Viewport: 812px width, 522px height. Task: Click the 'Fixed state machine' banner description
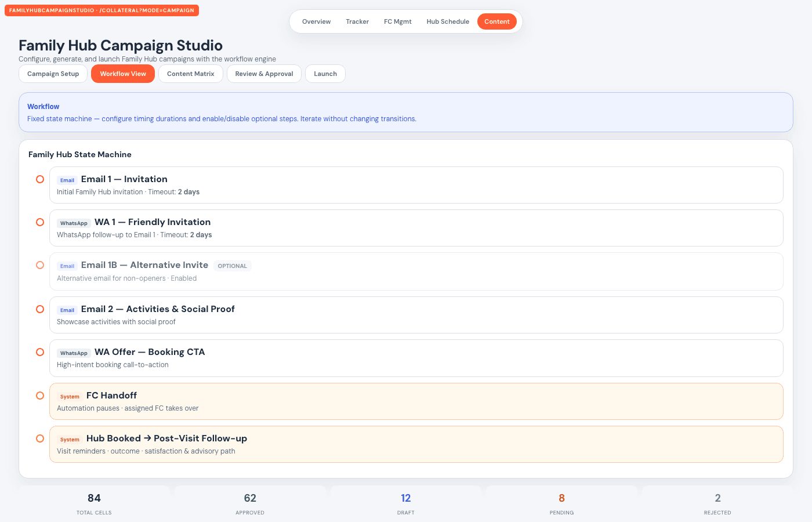click(222, 119)
